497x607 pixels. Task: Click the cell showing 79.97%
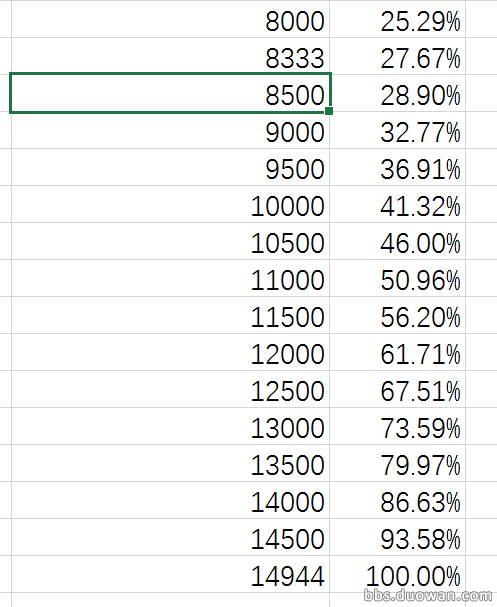click(398, 463)
